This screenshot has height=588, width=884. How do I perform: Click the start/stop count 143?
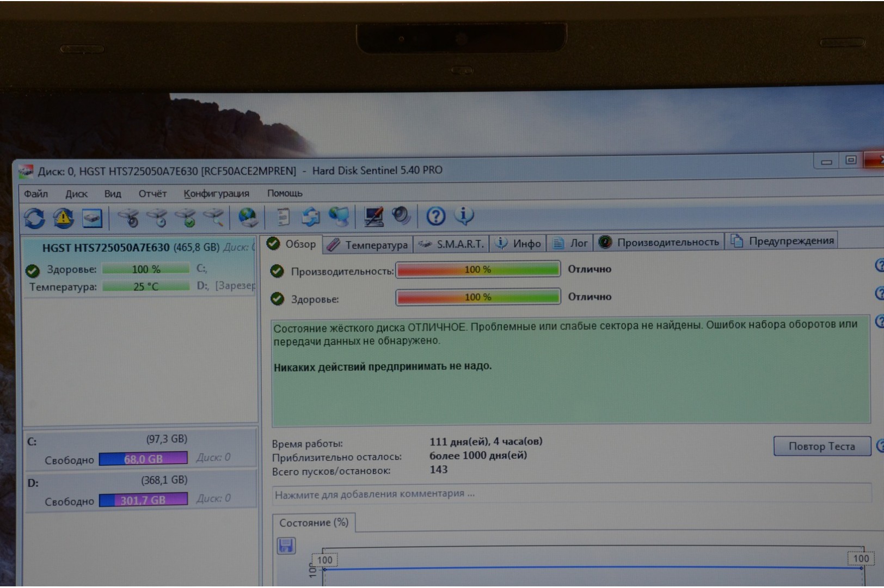(x=438, y=469)
